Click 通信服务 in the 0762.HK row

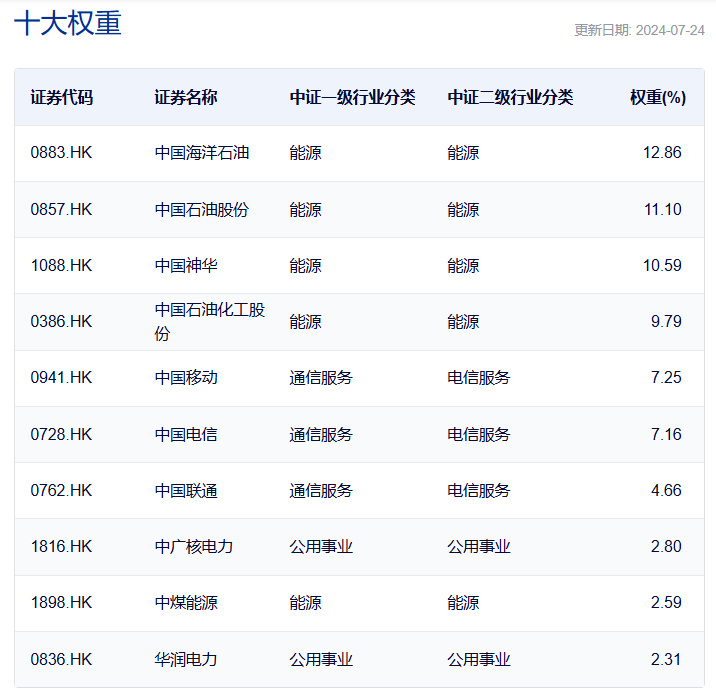click(x=321, y=490)
